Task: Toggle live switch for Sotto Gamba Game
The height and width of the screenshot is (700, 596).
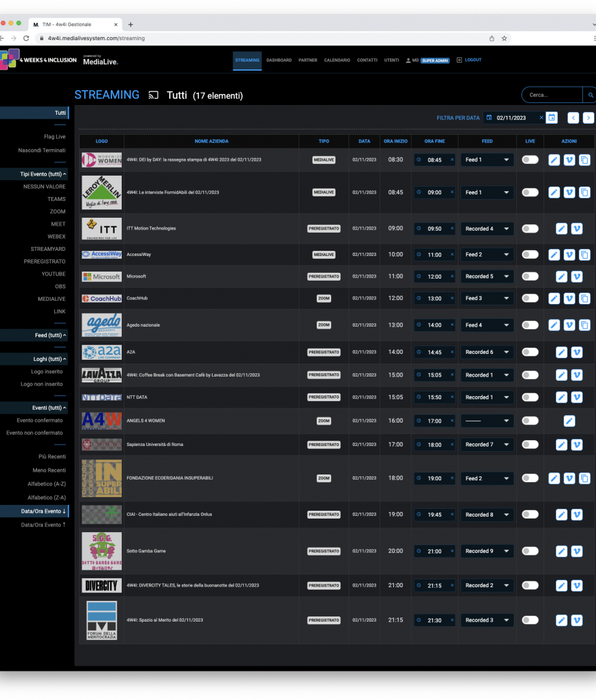Action: [530, 552]
